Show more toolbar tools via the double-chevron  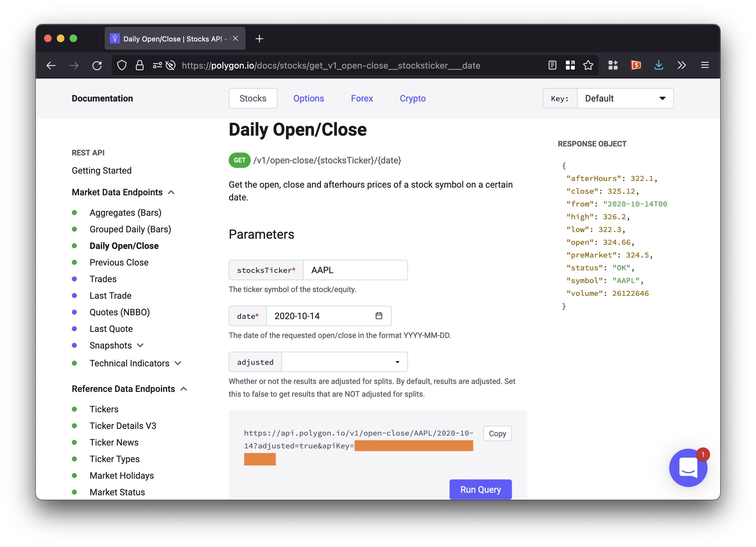click(x=682, y=65)
